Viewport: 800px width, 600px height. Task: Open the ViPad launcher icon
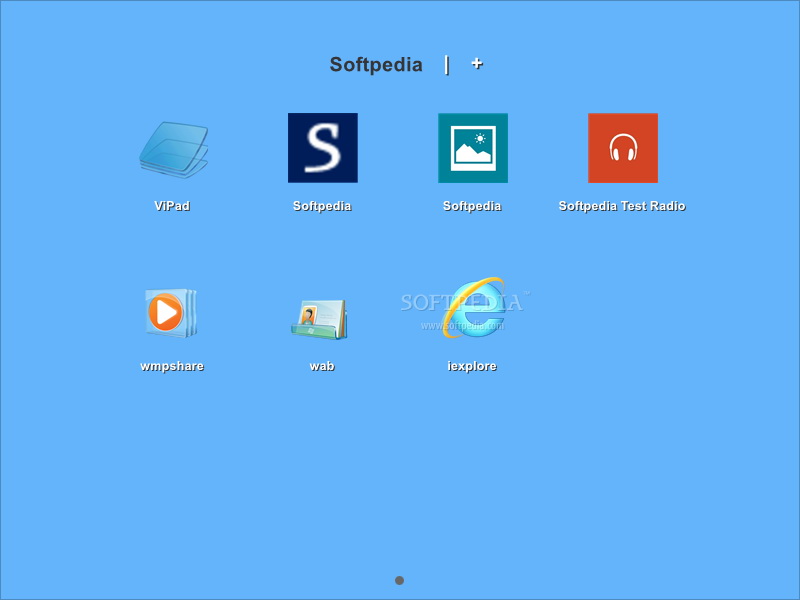click(173, 149)
